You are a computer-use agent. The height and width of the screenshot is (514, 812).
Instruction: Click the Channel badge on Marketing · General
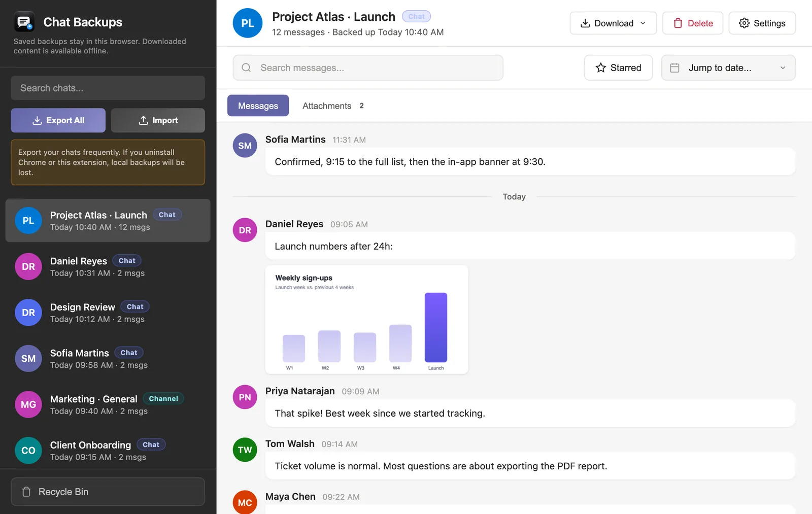click(x=163, y=399)
